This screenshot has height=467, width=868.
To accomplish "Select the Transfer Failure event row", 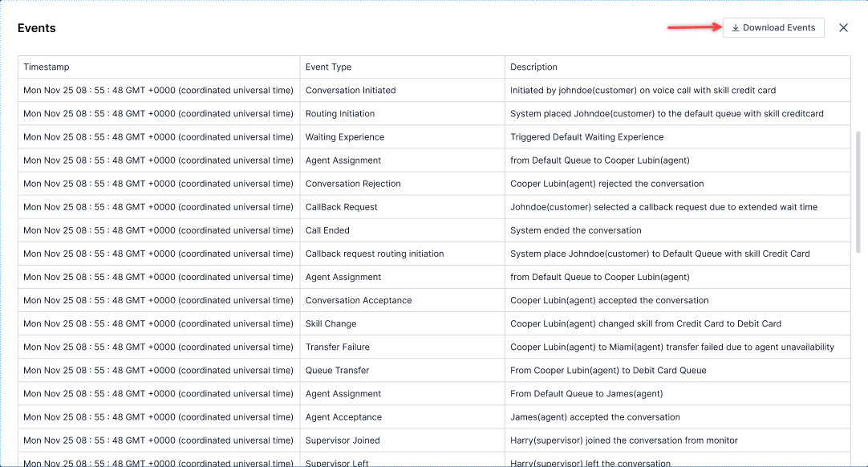I will [338, 347].
